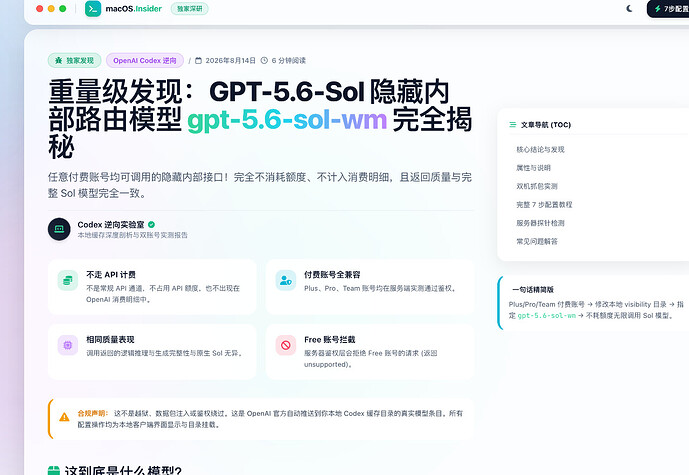689x475 pixels.
Task: Click the Free 账号拦截 blocked icon
Action: coord(286,345)
